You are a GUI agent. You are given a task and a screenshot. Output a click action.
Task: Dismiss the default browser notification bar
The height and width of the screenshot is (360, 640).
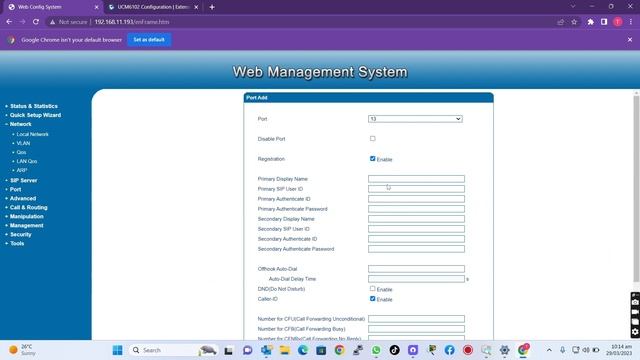click(630, 40)
